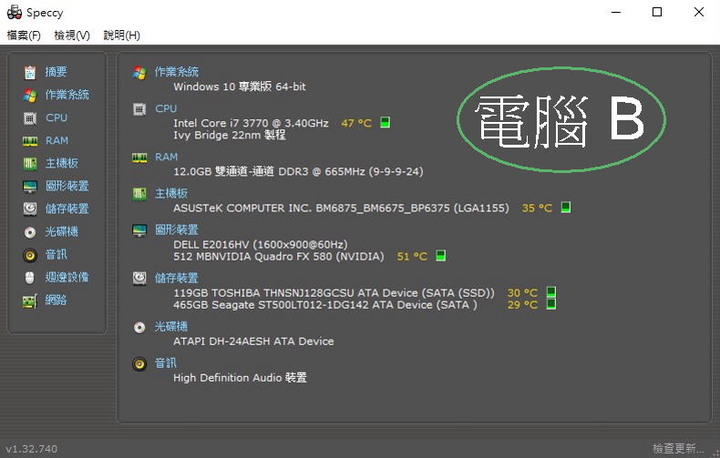Open the 圖形裝置 heading link in summary
The image size is (720, 458).
176,230
